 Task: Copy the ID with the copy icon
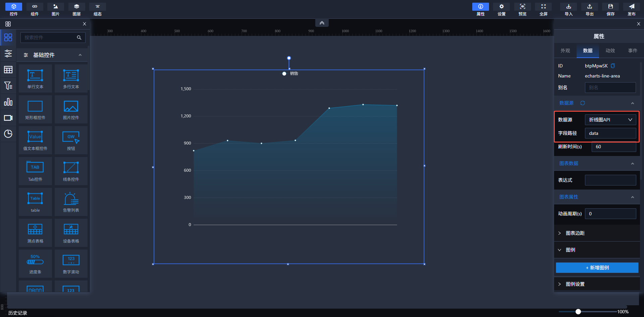click(x=613, y=66)
